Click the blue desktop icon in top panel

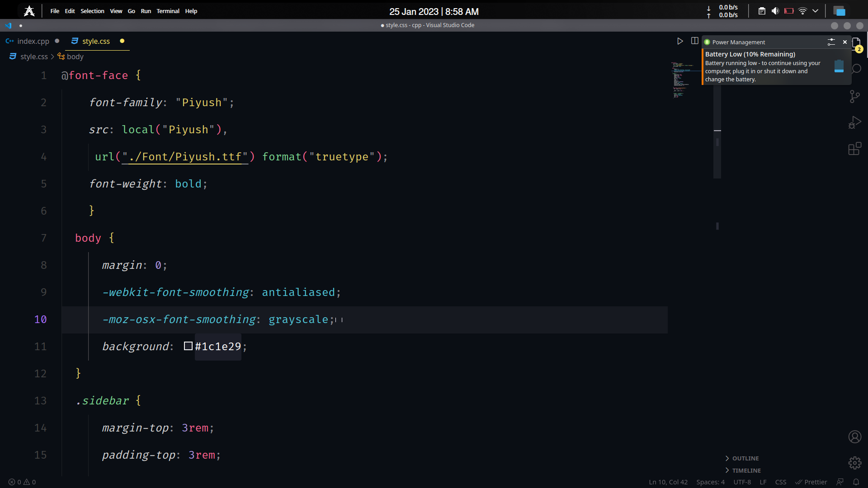click(840, 11)
